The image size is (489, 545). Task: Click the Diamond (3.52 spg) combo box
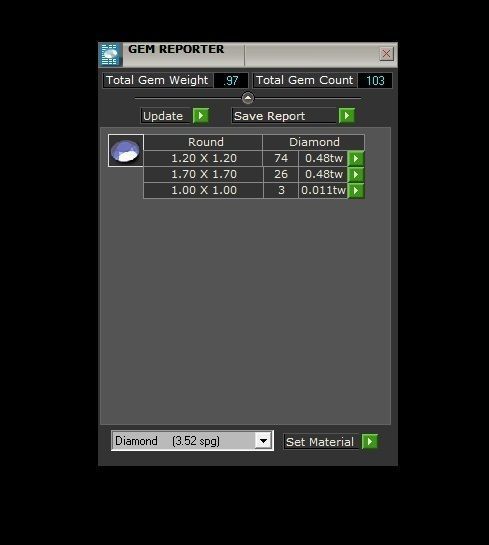(x=192, y=441)
